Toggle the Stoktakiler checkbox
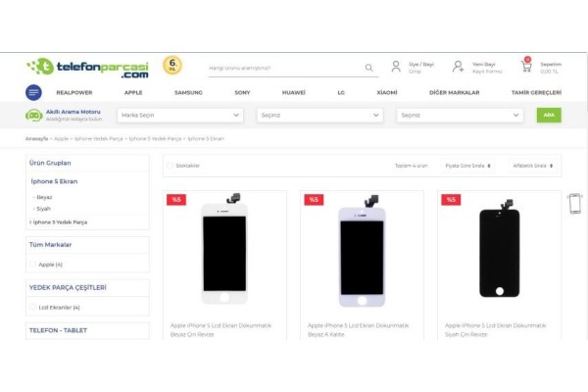 tap(170, 166)
